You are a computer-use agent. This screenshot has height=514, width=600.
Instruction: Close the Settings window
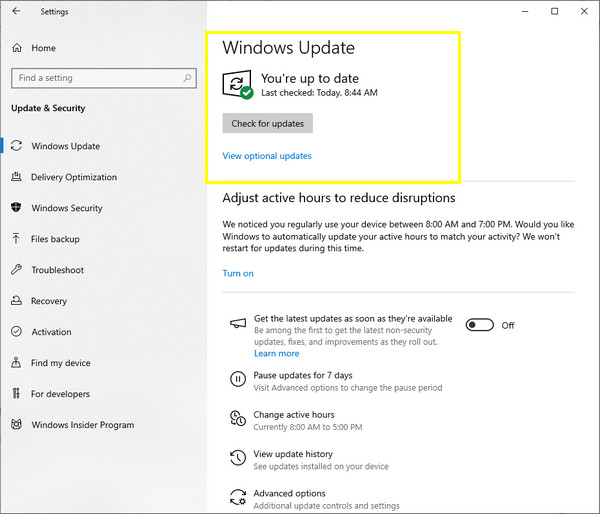584,11
